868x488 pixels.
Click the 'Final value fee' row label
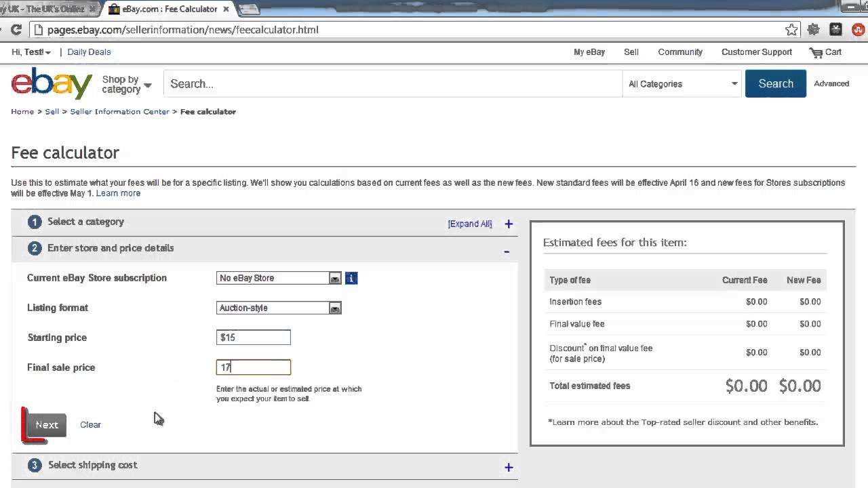point(577,324)
